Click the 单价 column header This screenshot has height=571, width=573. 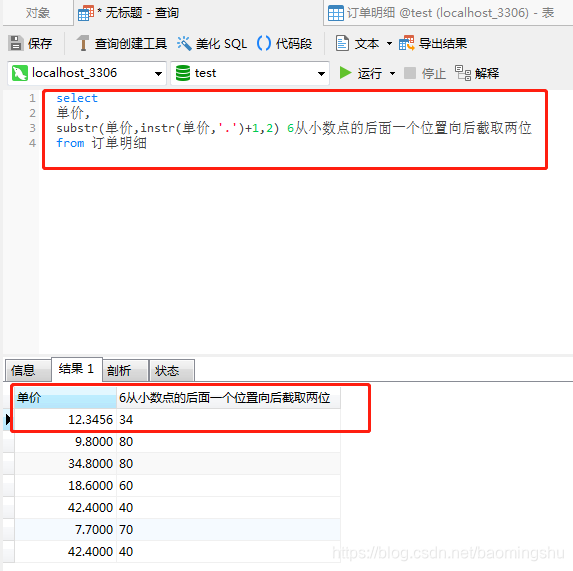click(x=65, y=397)
